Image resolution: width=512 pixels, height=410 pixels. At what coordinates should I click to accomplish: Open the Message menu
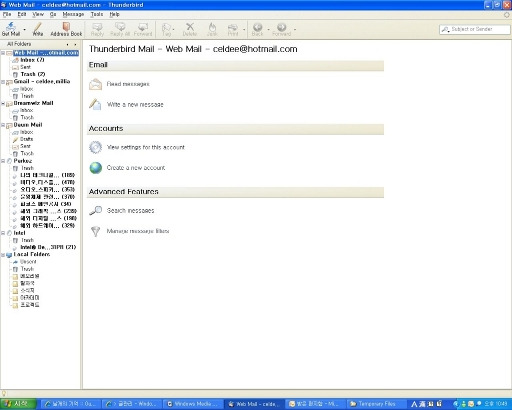point(73,14)
